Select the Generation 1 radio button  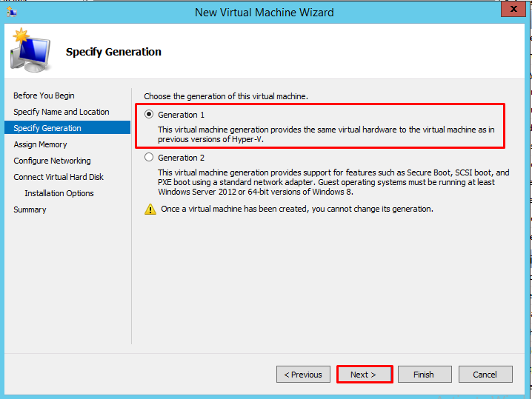pos(149,114)
